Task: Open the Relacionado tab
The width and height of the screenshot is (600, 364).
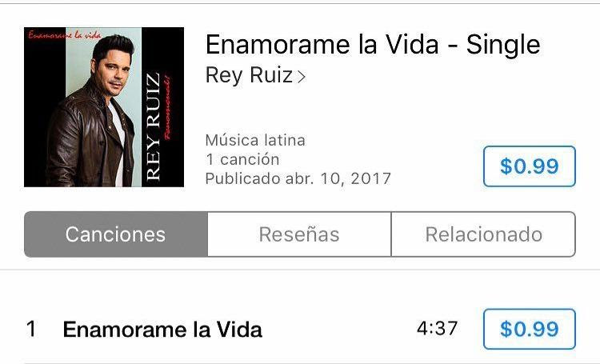Action: click(x=484, y=234)
